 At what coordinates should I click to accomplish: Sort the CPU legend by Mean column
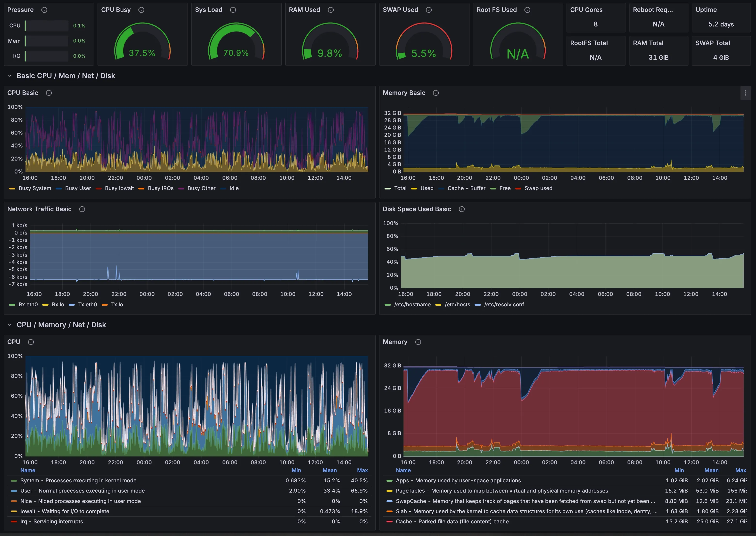tap(329, 470)
